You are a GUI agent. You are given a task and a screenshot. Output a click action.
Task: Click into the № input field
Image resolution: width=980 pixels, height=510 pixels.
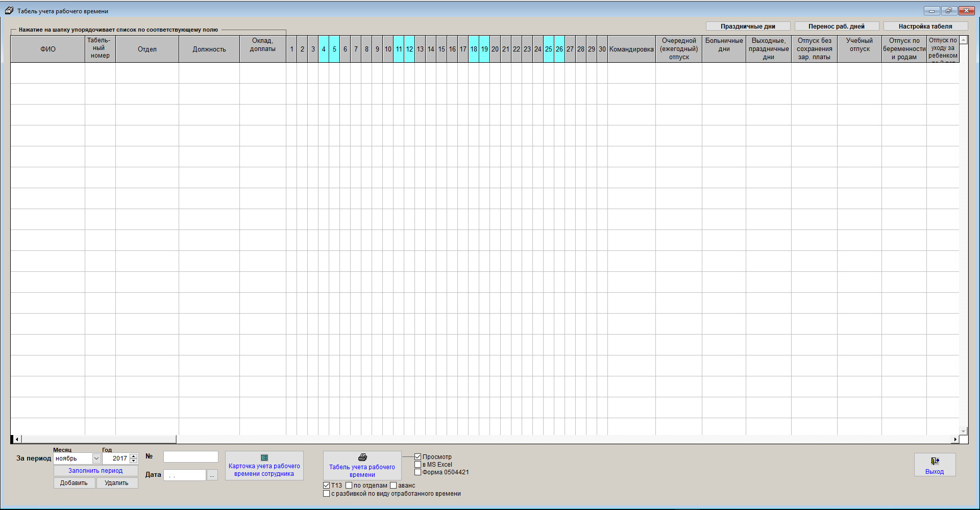click(191, 457)
